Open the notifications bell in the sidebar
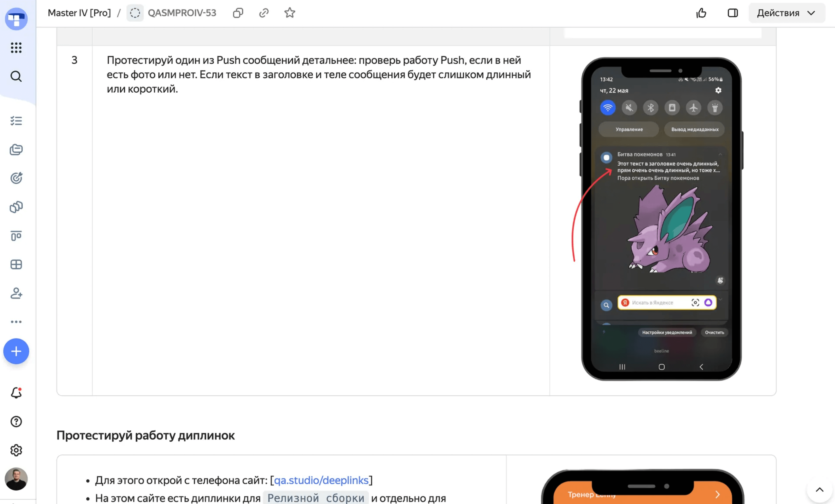 [16, 393]
